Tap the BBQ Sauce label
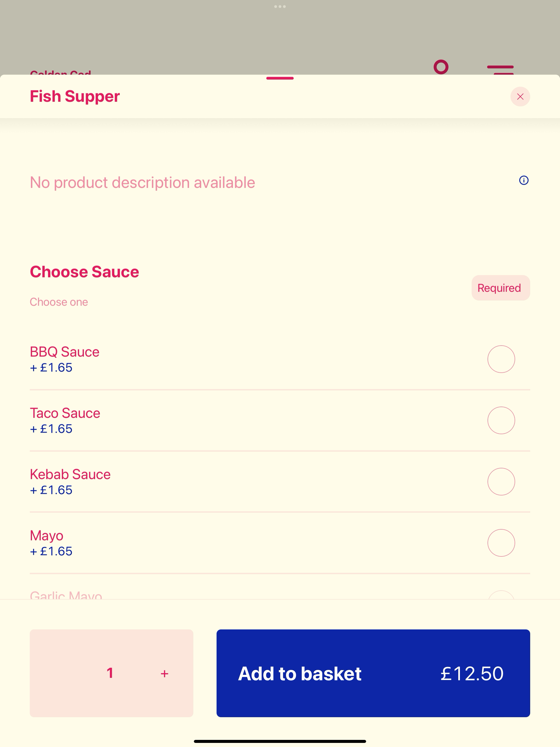 (x=65, y=352)
